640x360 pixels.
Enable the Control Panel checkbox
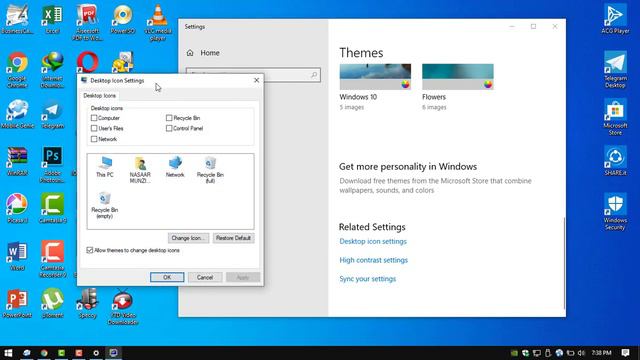[x=169, y=128]
